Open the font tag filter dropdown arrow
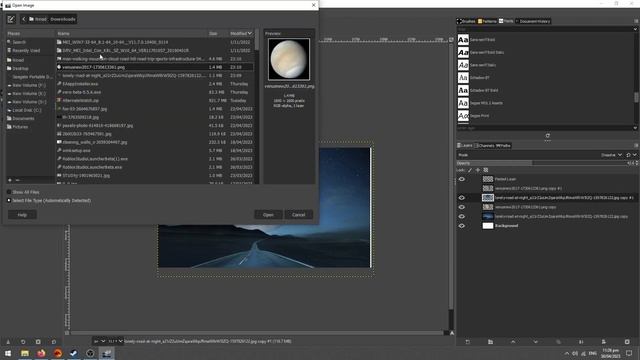The width and height of the screenshot is (640, 360). click(x=635, y=29)
